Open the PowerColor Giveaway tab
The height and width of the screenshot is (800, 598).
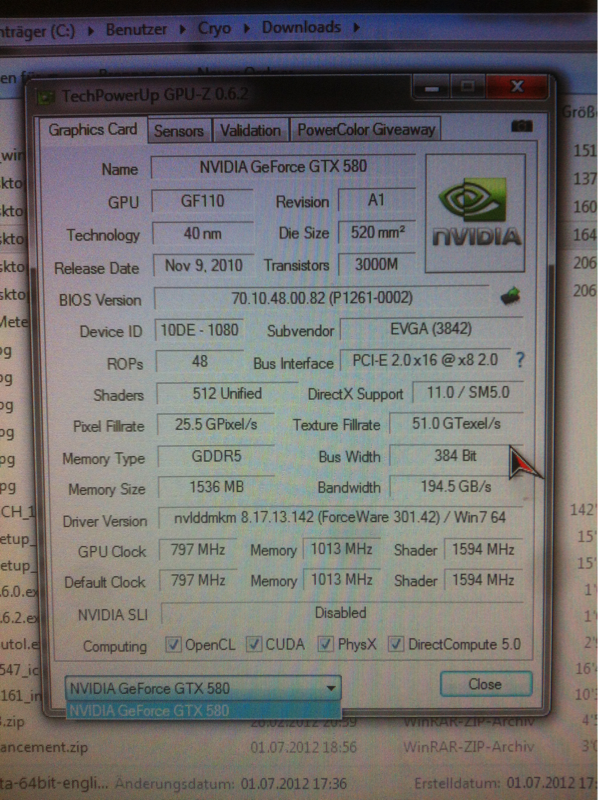pyautogui.click(x=366, y=130)
